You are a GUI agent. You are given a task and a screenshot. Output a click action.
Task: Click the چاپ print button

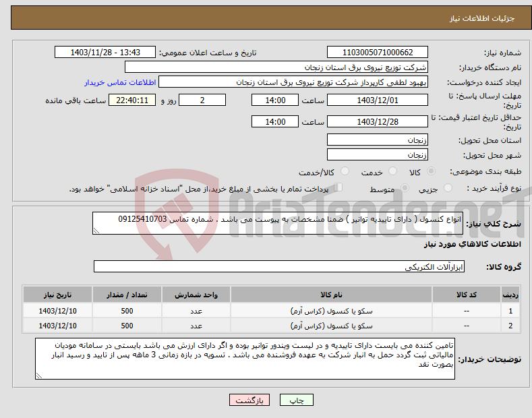click(297, 400)
